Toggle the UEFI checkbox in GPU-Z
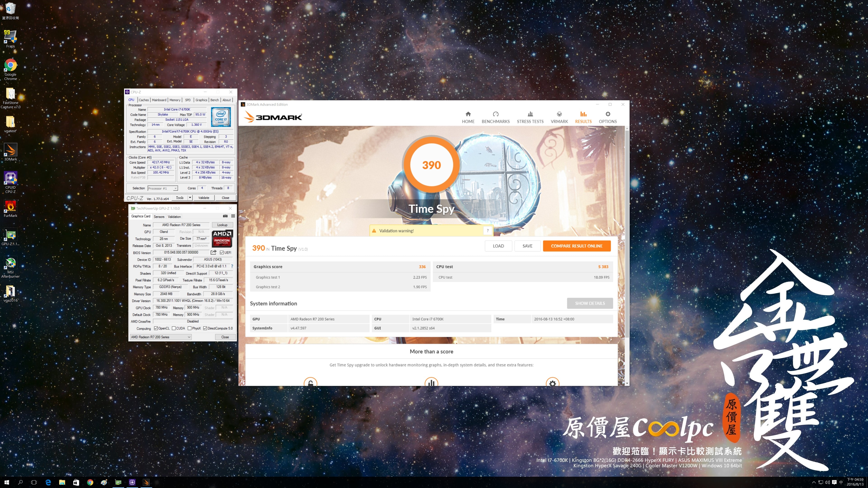Screen dimensions: 868x488 coord(222,252)
